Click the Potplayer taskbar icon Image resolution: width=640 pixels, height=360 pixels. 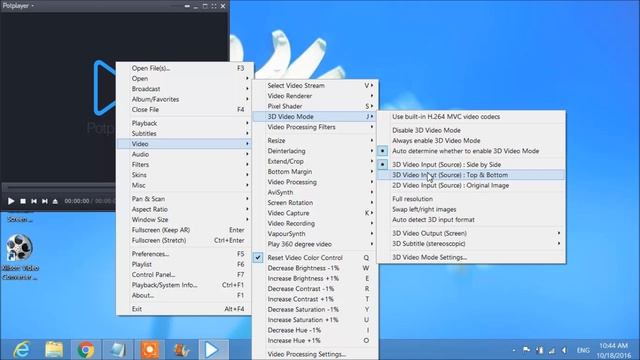213,350
